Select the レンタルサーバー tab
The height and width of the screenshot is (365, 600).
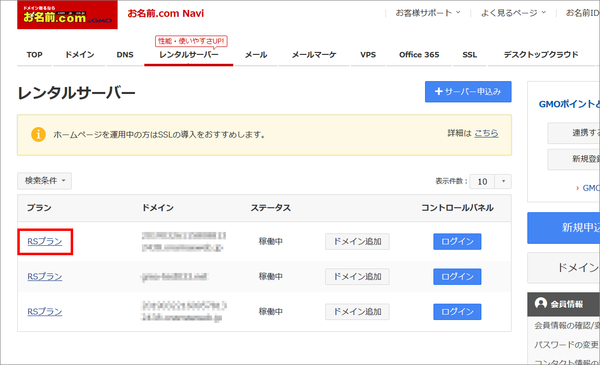tap(189, 55)
